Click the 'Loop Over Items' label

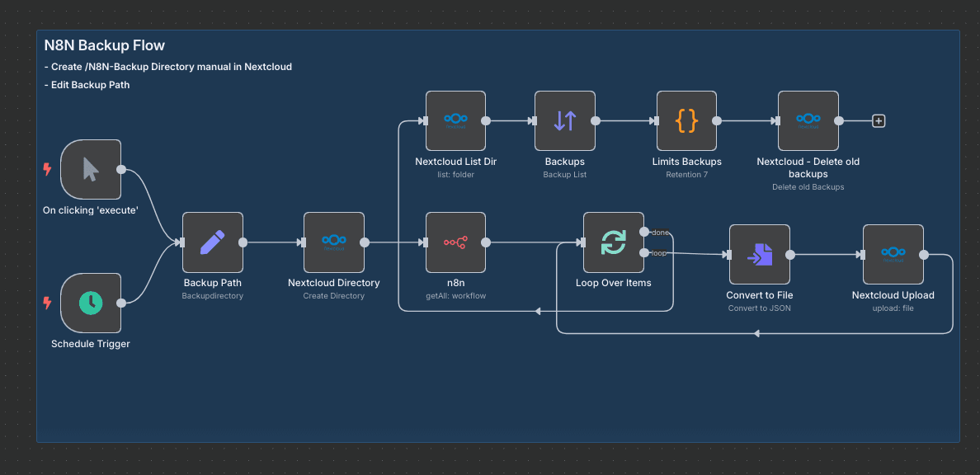(613, 283)
